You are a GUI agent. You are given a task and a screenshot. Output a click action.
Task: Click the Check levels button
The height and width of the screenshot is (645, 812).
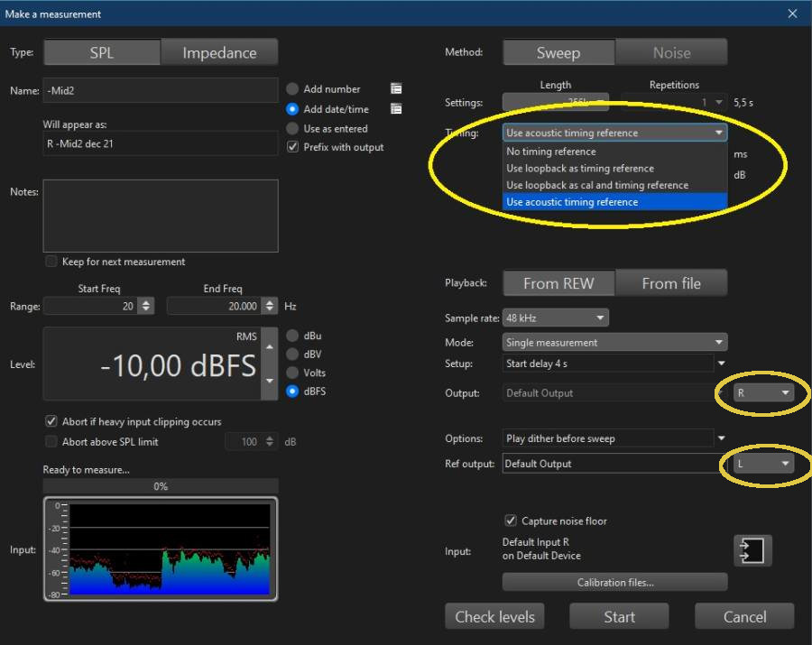point(494,617)
